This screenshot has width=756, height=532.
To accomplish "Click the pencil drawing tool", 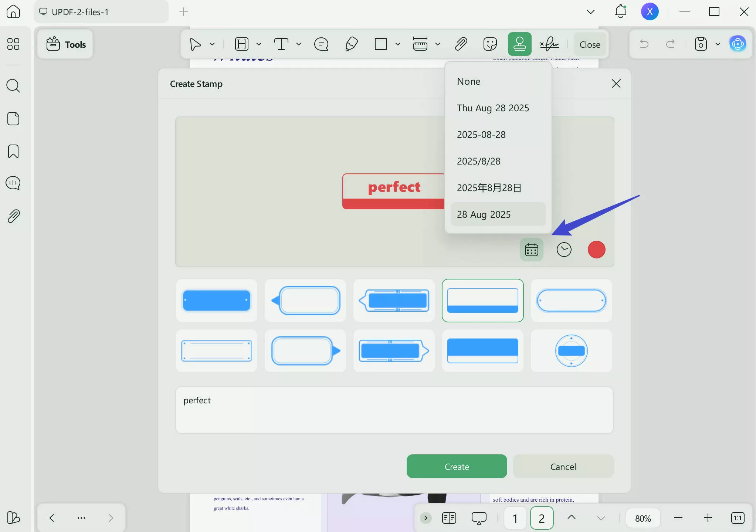I will point(351,44).
